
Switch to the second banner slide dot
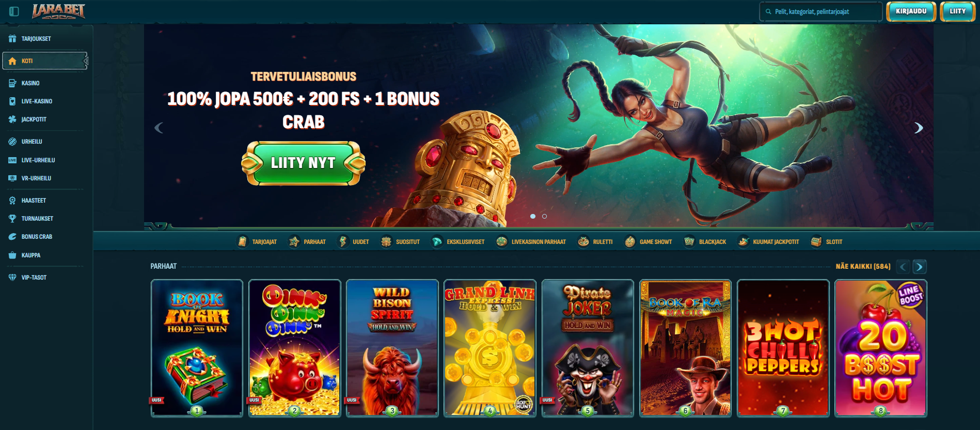544,216
